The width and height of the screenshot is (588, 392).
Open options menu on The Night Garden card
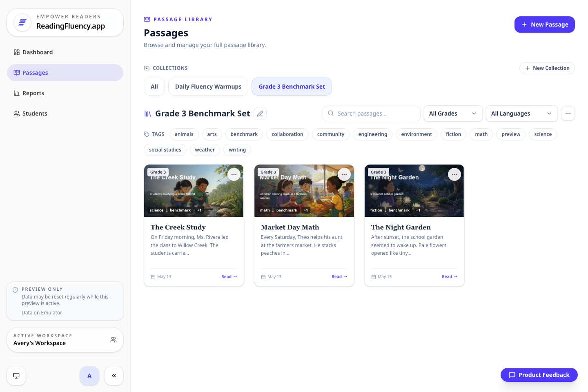pos(454,174)
